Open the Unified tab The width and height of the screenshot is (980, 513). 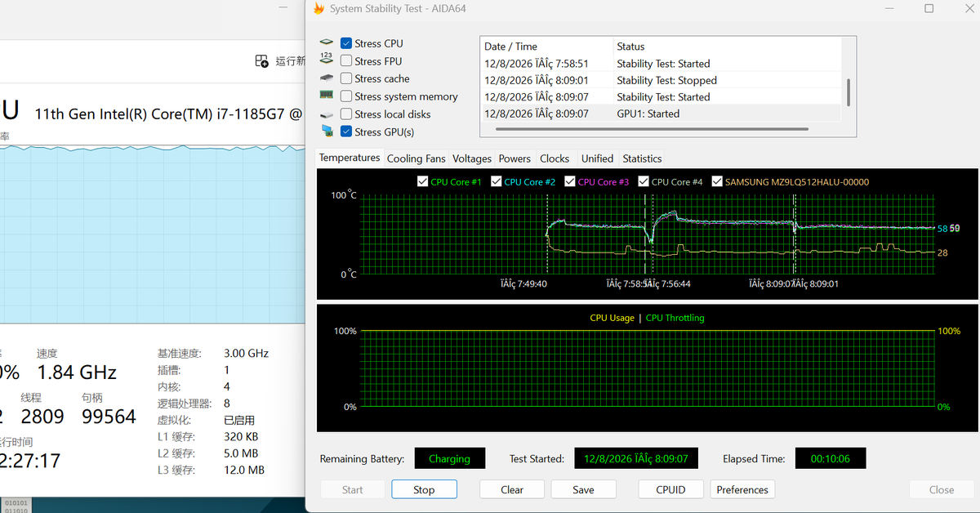coord(597,158)
